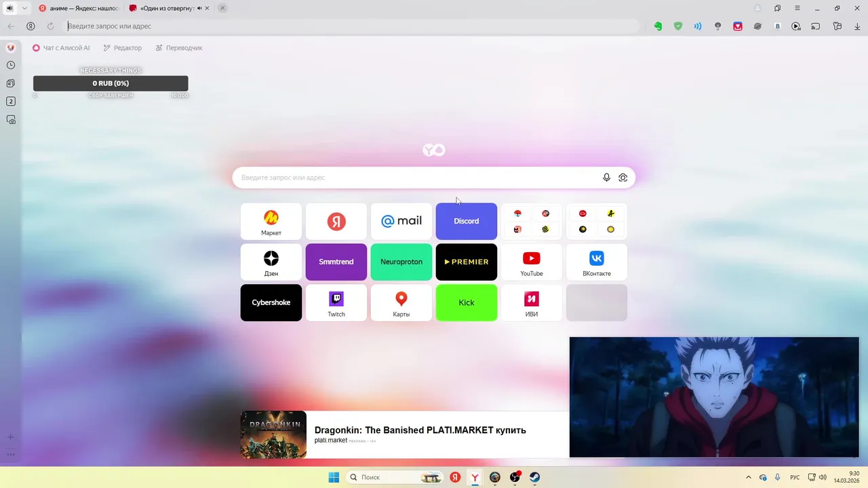The image size is (868, 488).
Task: Open the screenshot tool in sidebar
Action: point(11,119)
